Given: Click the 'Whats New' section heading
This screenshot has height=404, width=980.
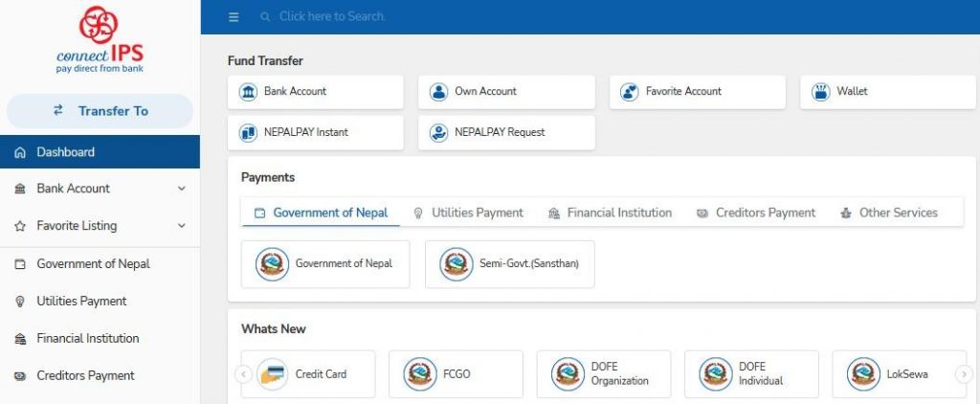Looking at the screenshot, I should point(273,329).
